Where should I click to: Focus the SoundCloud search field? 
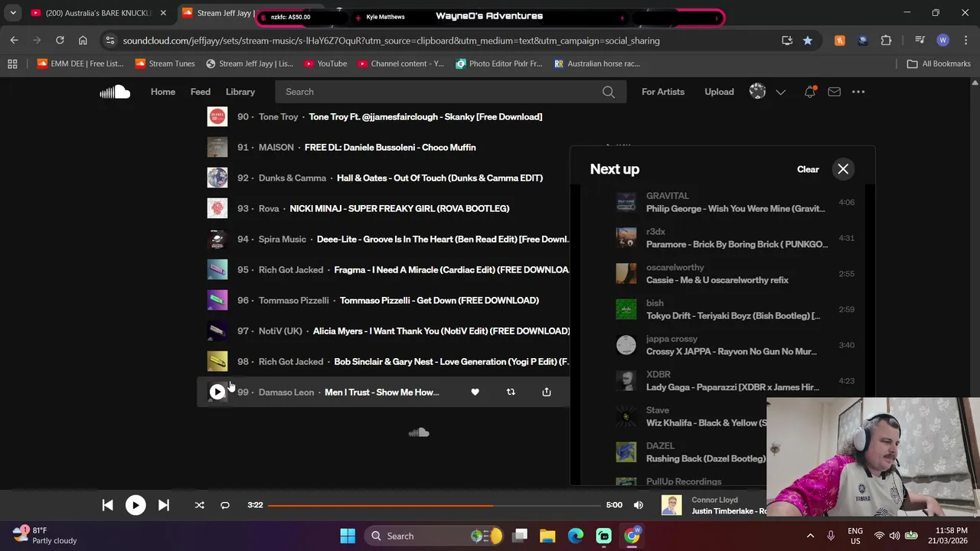452,92
